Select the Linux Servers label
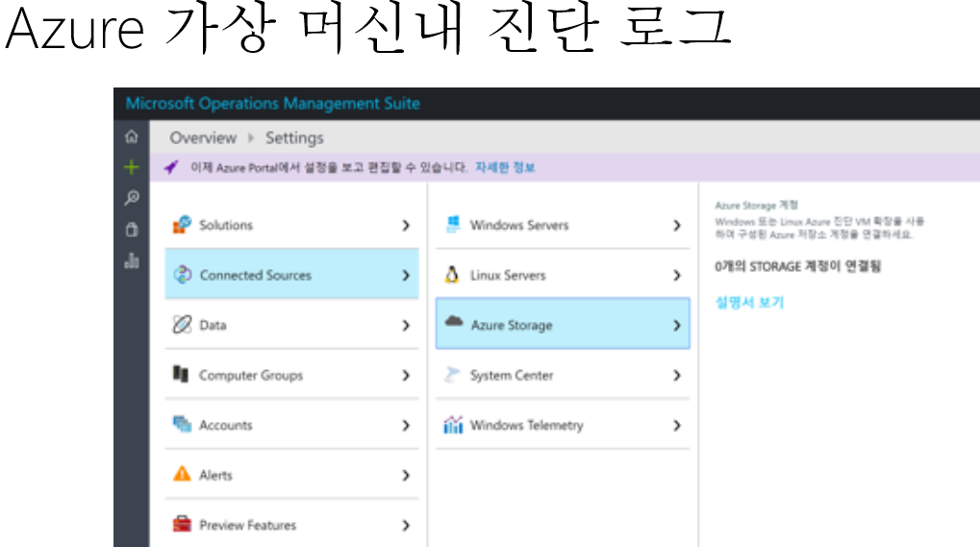 (x=508, y=275)
